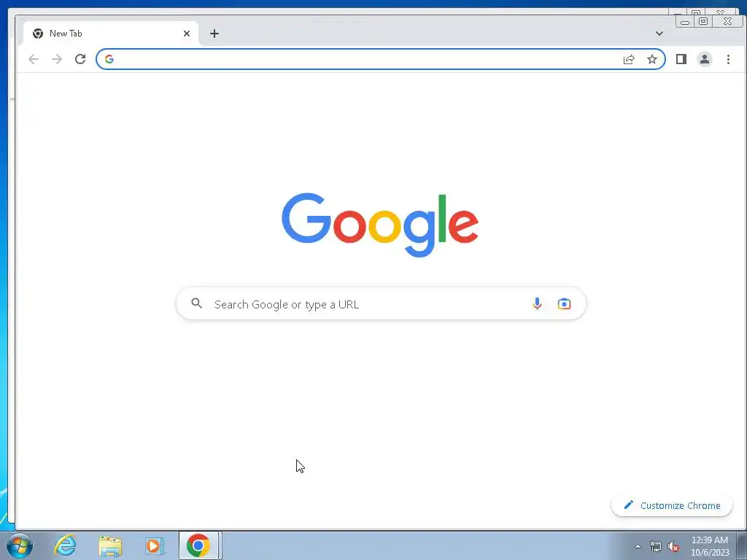Open the Windows Start menu

tap(20, 545)
